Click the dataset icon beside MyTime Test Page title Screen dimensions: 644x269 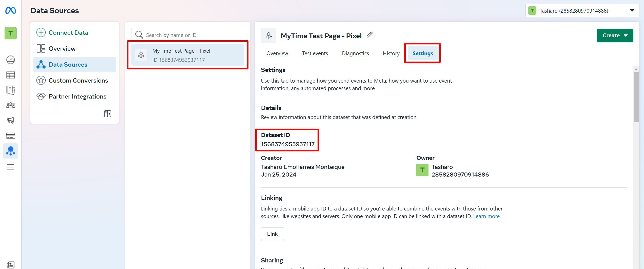pyautogui.click(x=269, y=35)
